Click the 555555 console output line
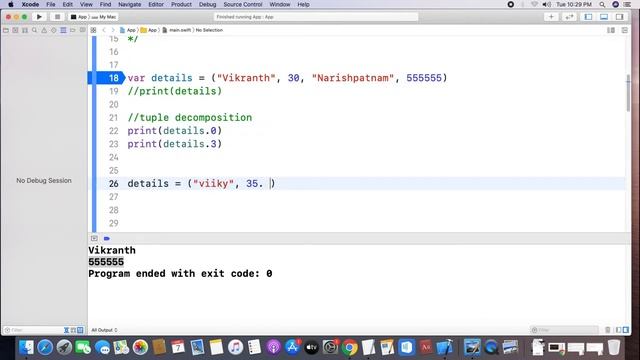 tap(106, 262)
